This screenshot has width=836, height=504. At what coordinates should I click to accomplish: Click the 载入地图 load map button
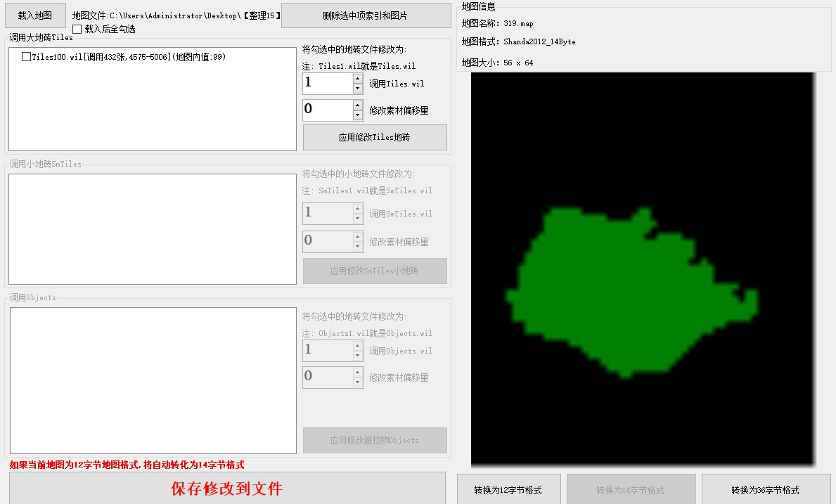(x=35, y=15)
